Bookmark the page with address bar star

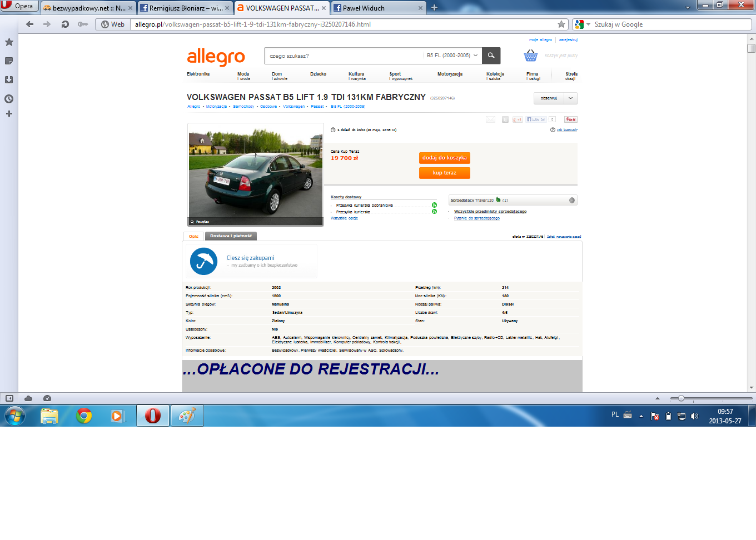[x=561, y=24]
